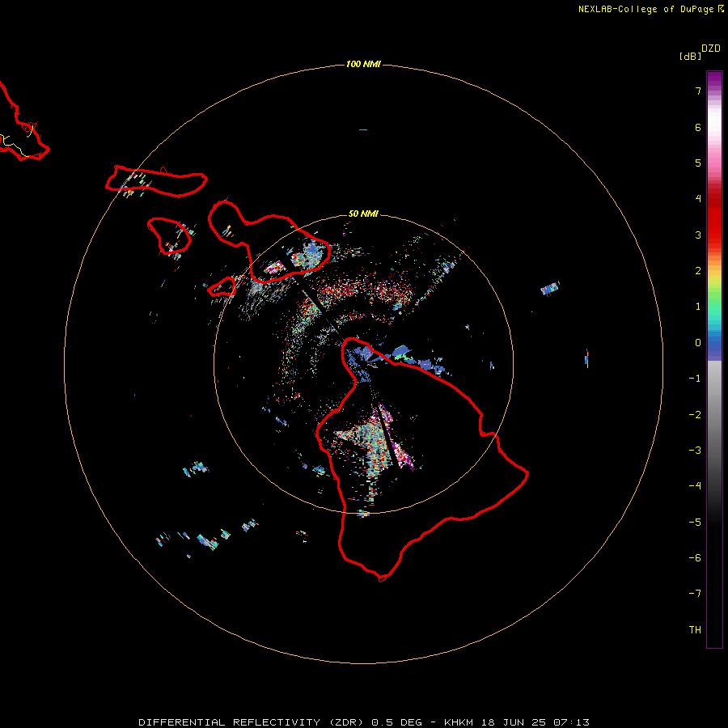Click the -1 value on the color scale
This screenshot has height=728, width=728.
pyautogui.click(x=695, y=379)
